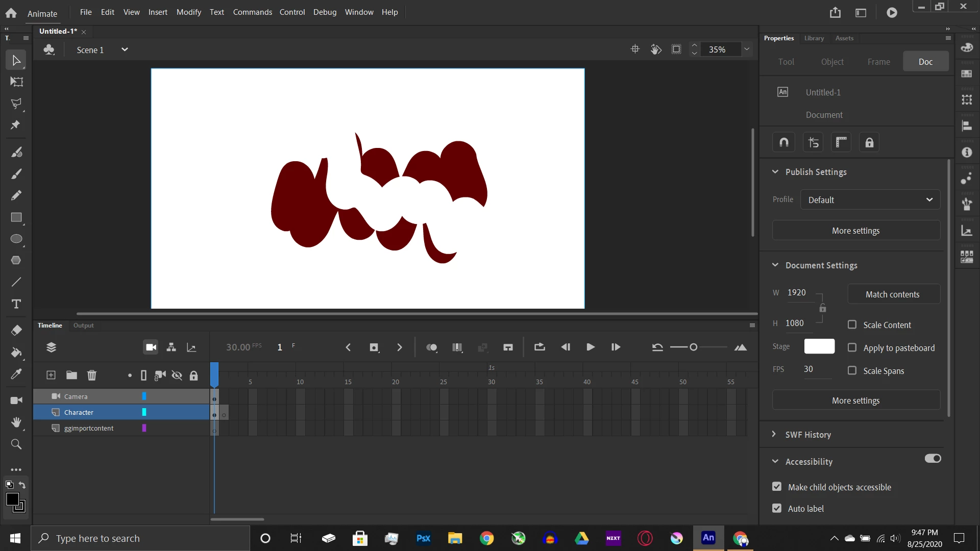The image size is (980, 551).
Task: Play the timeline animation
Action: (591, 347)
